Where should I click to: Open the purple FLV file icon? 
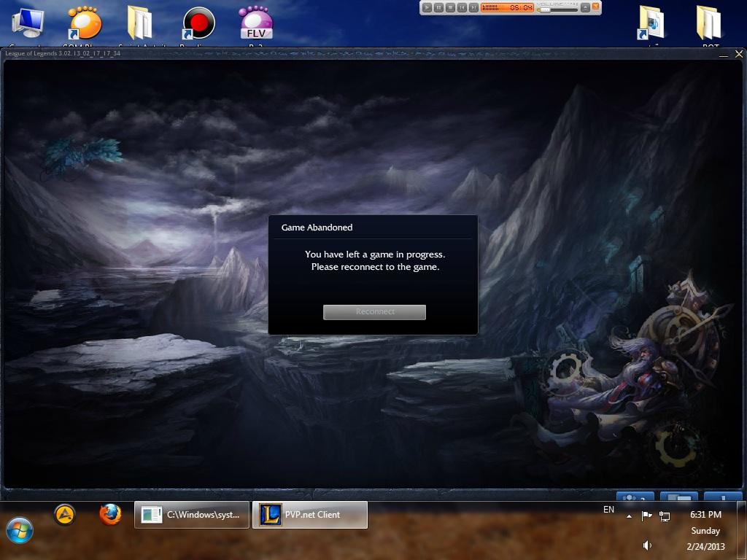pyautogui.click(x=256, y=23)
